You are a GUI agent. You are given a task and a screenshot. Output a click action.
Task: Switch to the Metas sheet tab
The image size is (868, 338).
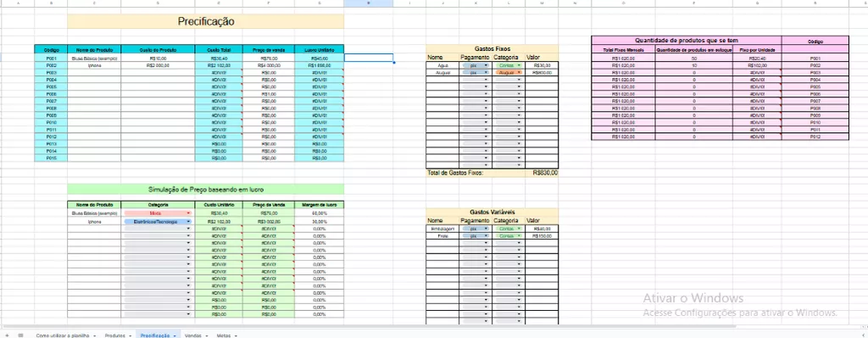[224, 335]
